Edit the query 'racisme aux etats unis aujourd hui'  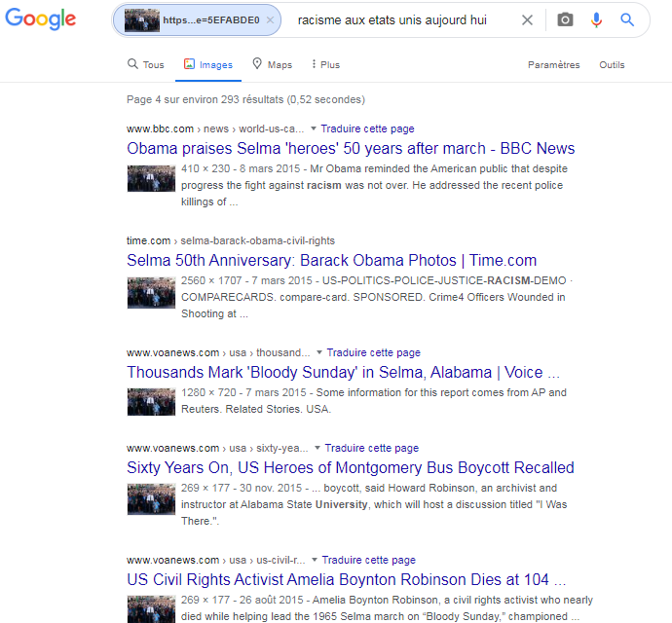[x=392, y=20]
